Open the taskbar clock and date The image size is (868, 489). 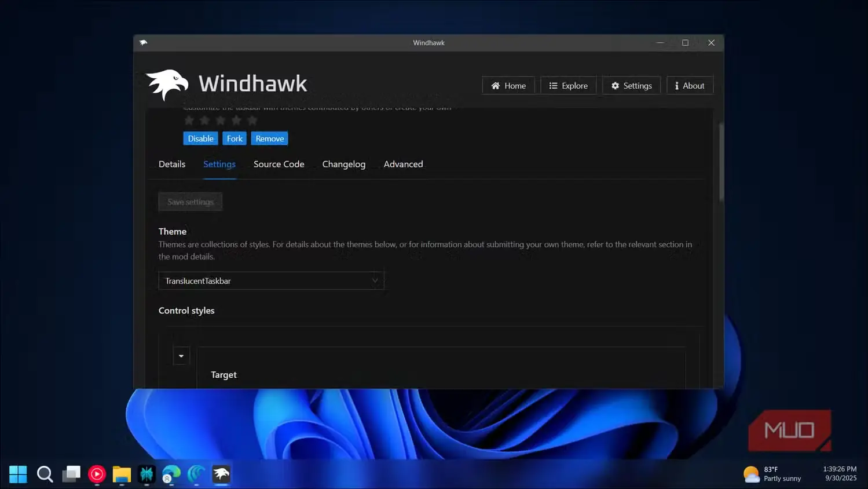tap(840, 473)
